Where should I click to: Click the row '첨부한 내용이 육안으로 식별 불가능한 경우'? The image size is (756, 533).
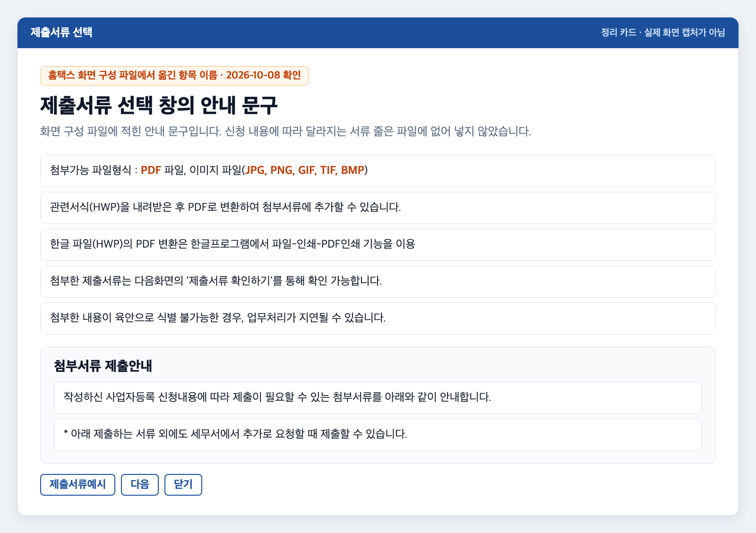(378, 318)
